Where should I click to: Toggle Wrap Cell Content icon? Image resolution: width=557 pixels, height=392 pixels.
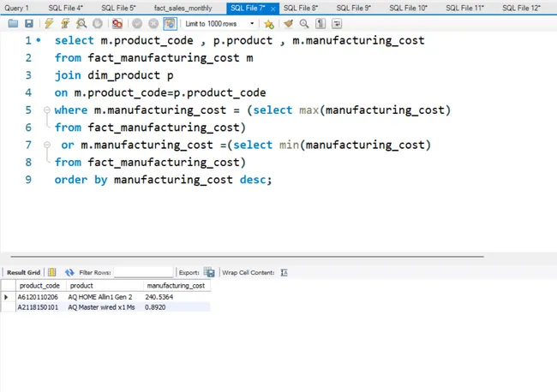(284, 272)
